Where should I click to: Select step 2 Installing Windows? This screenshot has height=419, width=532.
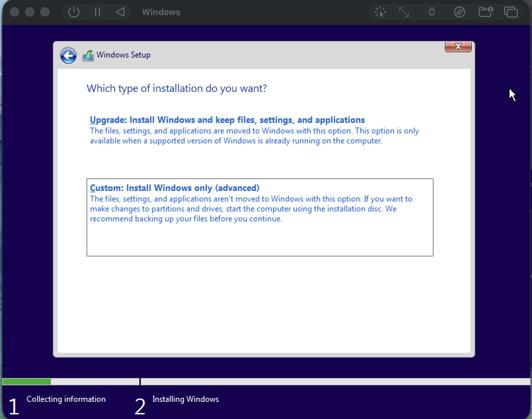185,399
